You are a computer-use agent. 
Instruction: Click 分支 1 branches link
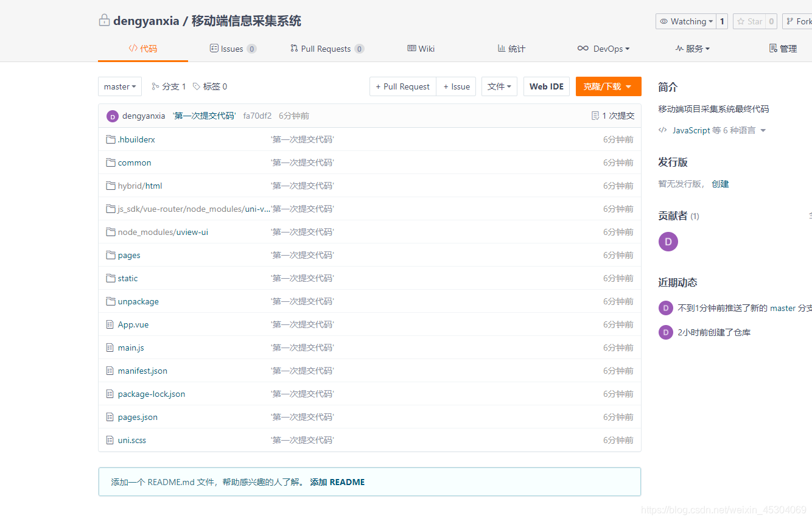[169, 86]
